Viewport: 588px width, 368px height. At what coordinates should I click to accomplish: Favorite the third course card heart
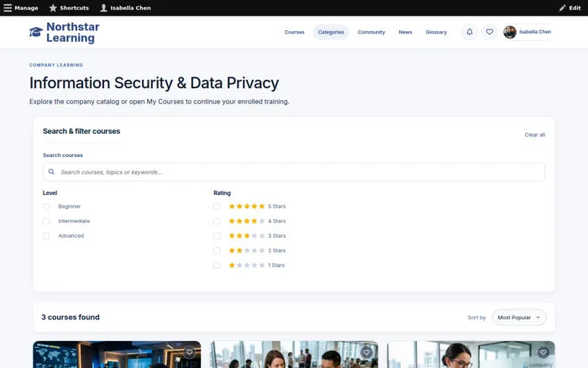point(543,352)
